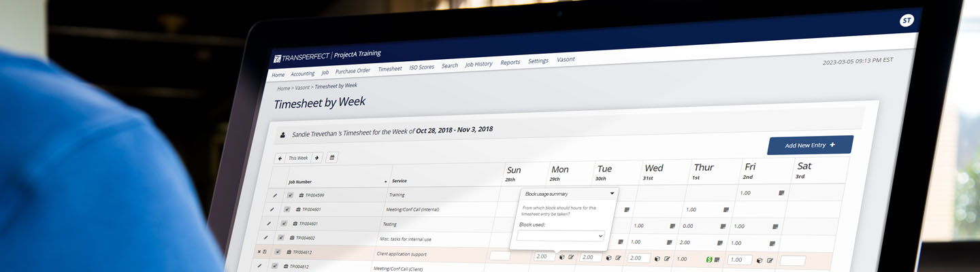Click the note icon on Thursday Testing 0.00 entry
The height and width of the screenshot is (272, 980).
click(x=721, y=226)
